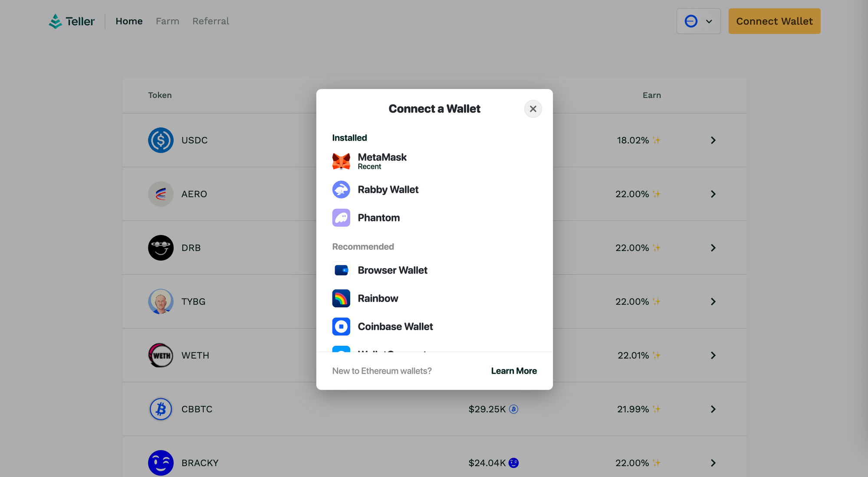Screen dimensions: 868x477
Task: Open the network selector dropdown
Action: pyautogui.click(x=698, y=21)
